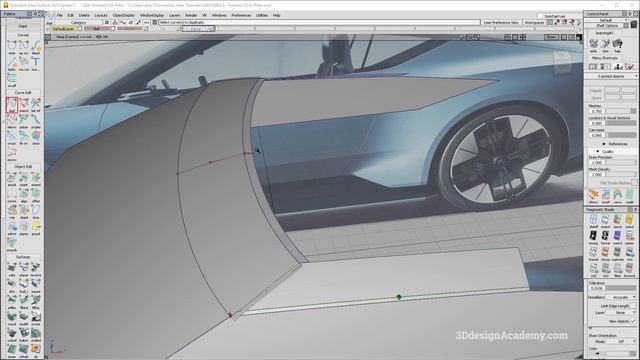Open the Paint tab in the Palette
The image size is (640, 360).
click(23, 26)
